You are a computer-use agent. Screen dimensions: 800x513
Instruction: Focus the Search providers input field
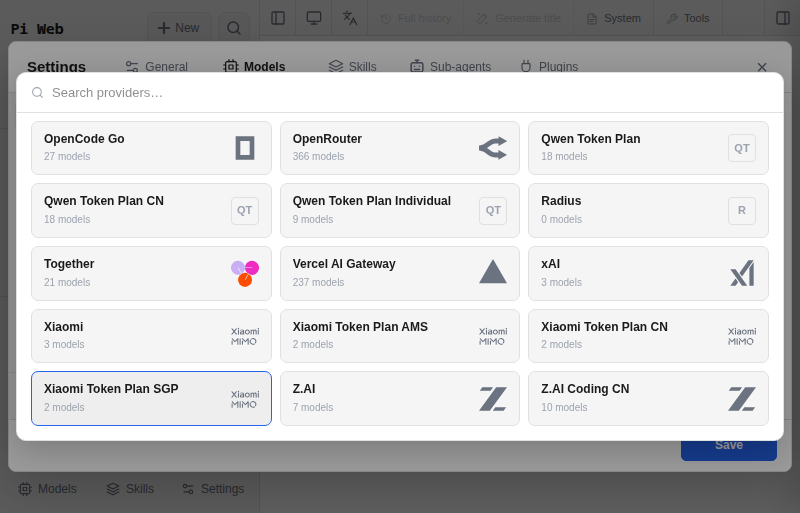coord(400,92)
